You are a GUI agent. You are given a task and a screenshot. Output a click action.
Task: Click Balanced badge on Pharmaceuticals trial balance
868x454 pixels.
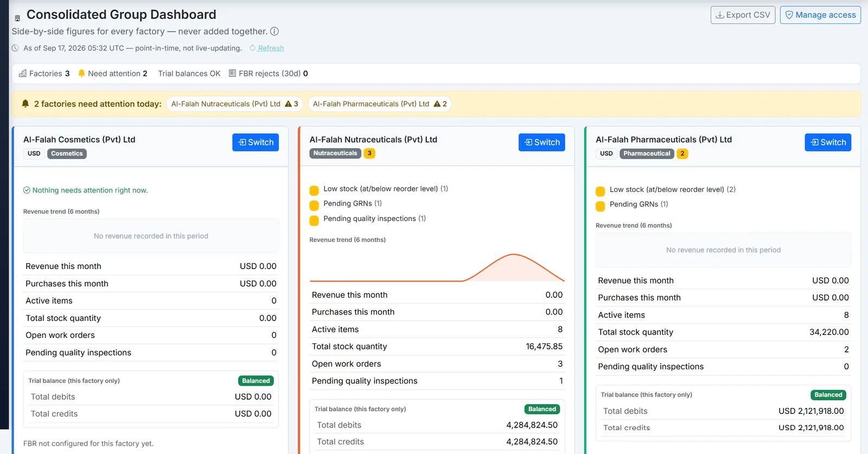(828, 395)
